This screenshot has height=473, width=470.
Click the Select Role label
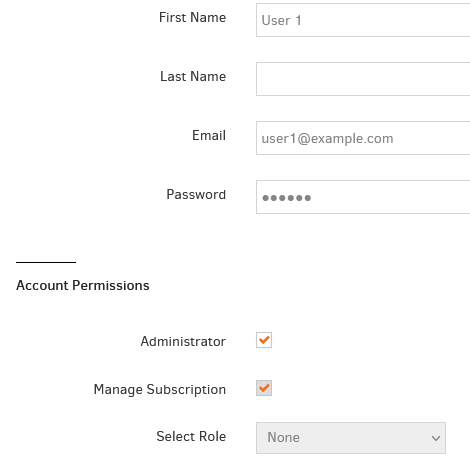point(191,436)
